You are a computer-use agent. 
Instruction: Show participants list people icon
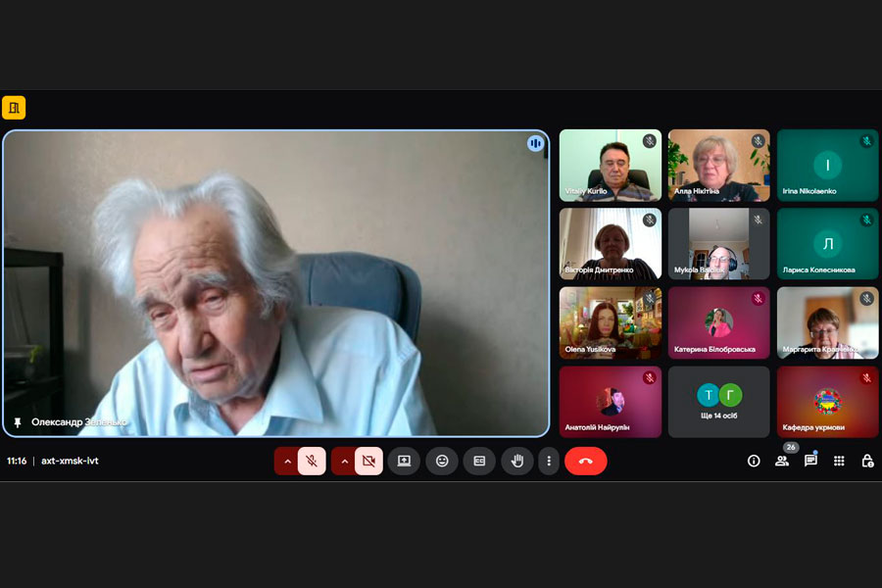pos(782,462)
